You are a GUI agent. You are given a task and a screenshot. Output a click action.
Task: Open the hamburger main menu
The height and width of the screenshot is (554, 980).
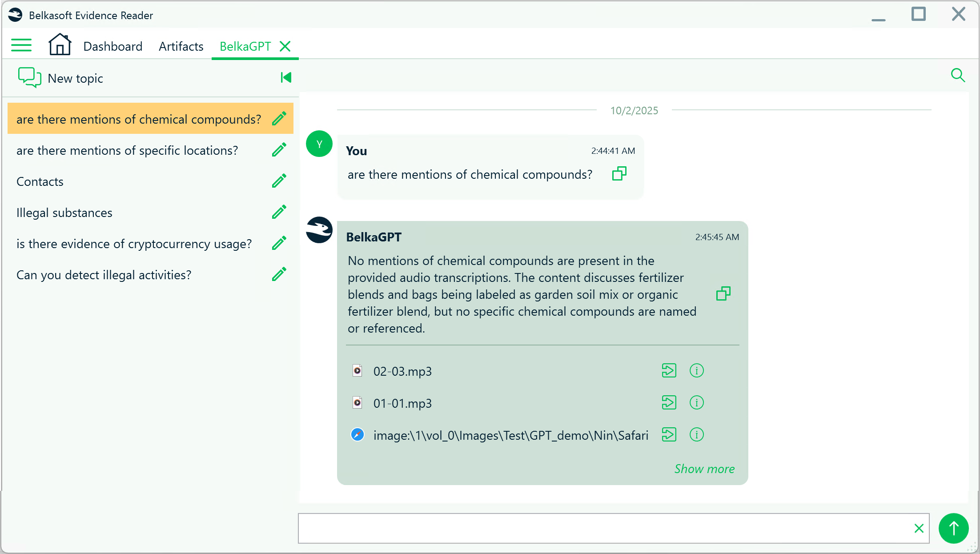click(x=21, y=45)
